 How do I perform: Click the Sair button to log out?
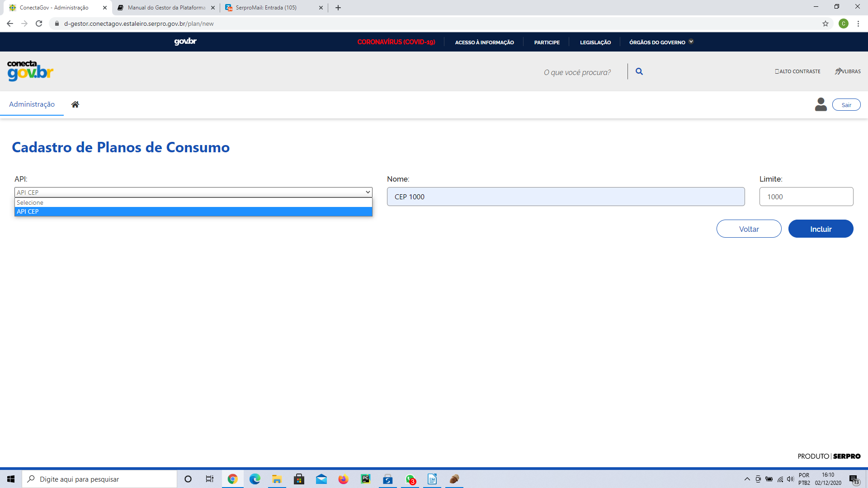pos(846,104)
